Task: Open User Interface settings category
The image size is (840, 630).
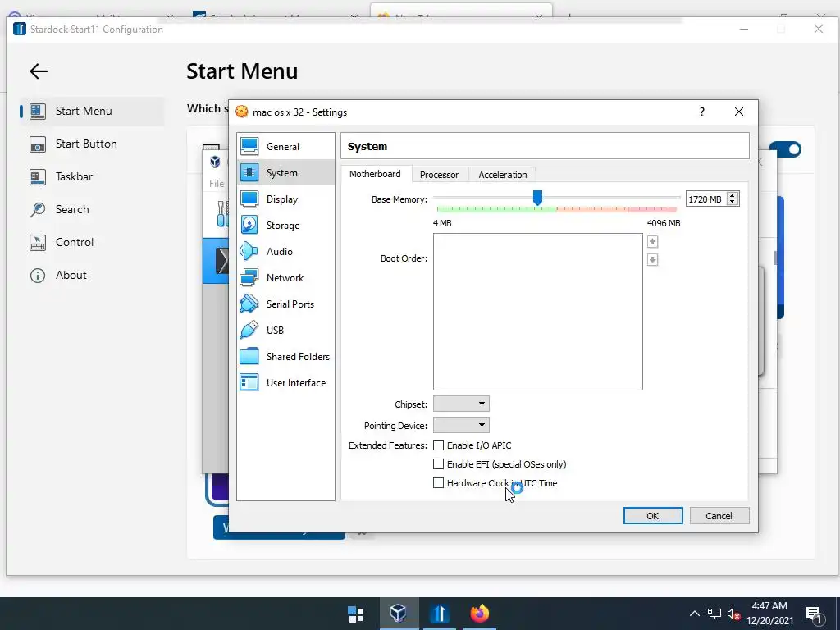Action: (285, 382)
